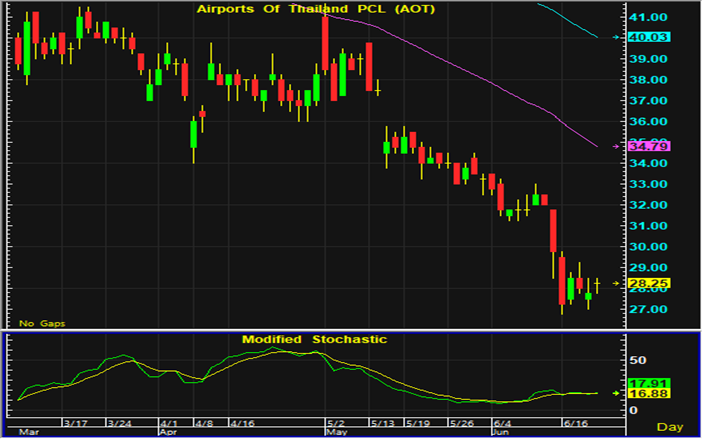The height and width of the screenshot is (439, 703).
Task: Click the 34.00 price axis label
Action: click(x=648, y=163)
